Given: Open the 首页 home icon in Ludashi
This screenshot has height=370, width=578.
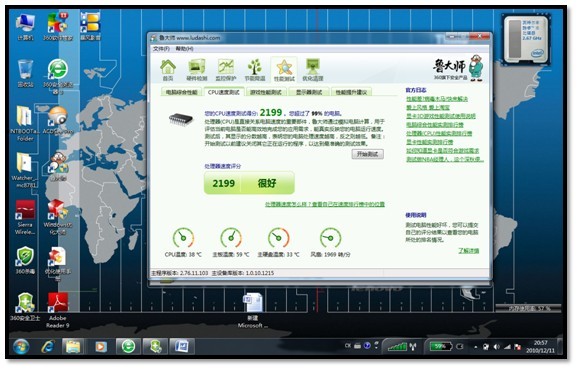Looking at the screenshot, I should [168, 70].
